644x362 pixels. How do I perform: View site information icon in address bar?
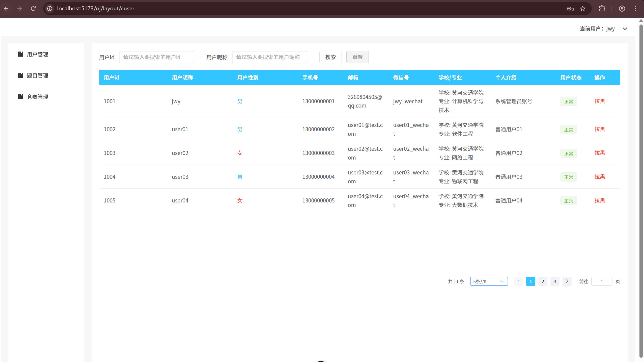pyautogui.click(x=50, y=9)
